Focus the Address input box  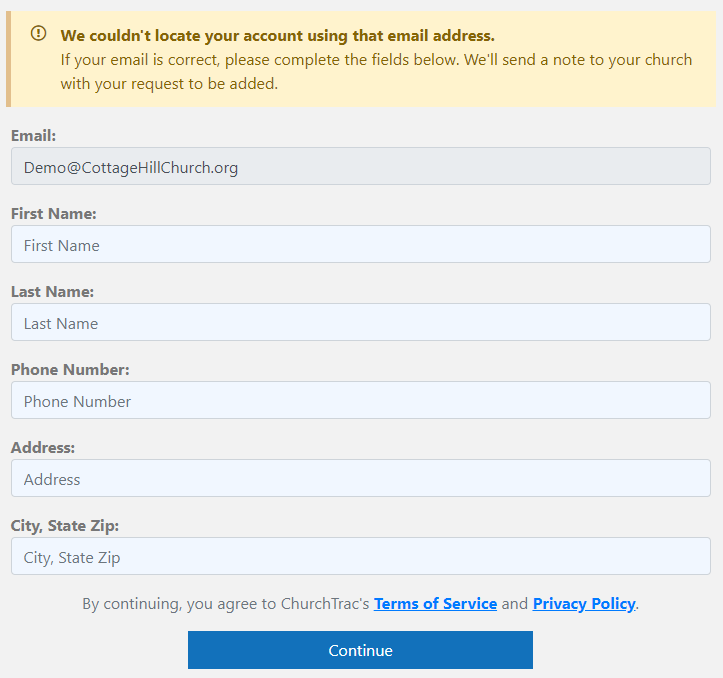[x=361, y=478]
